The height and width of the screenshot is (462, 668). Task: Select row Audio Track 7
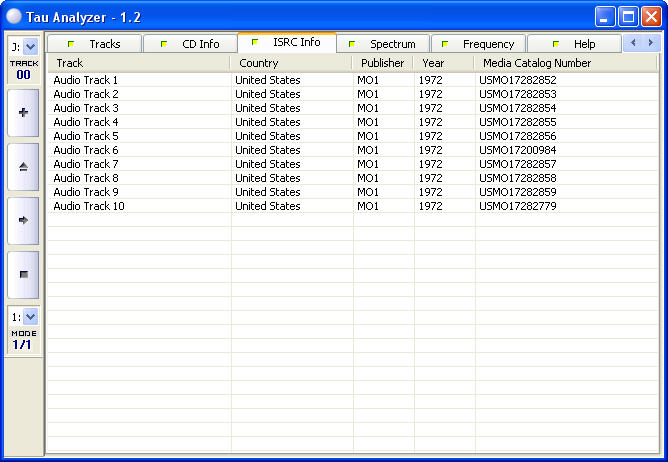pyautogui.click(x=353, y=164)
